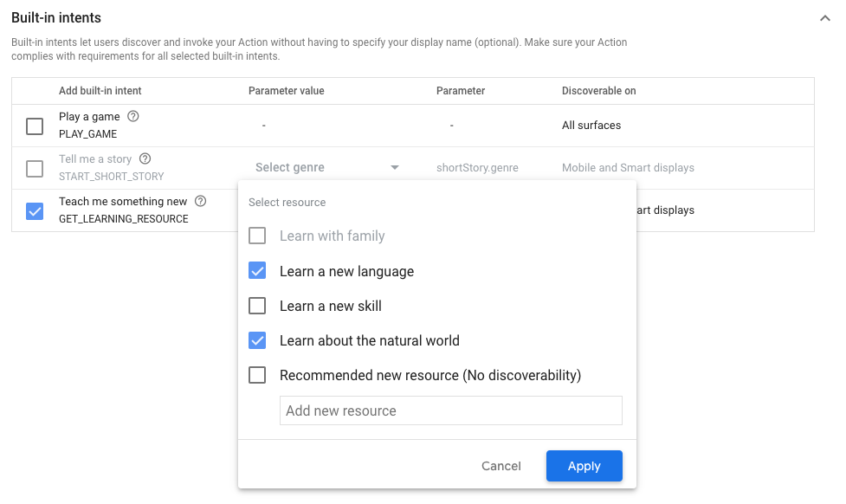Image resolution: width=846 pixels, height=504 pixels.
Task: Click help icon beside Tell me a story
Action: click(x=145, y=159)
